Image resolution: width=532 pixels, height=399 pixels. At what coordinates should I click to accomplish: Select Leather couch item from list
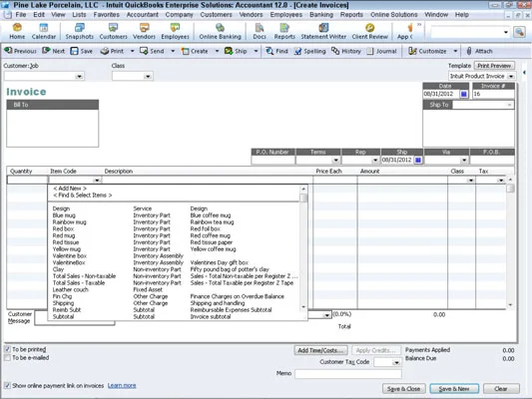[x=70, y=289]
